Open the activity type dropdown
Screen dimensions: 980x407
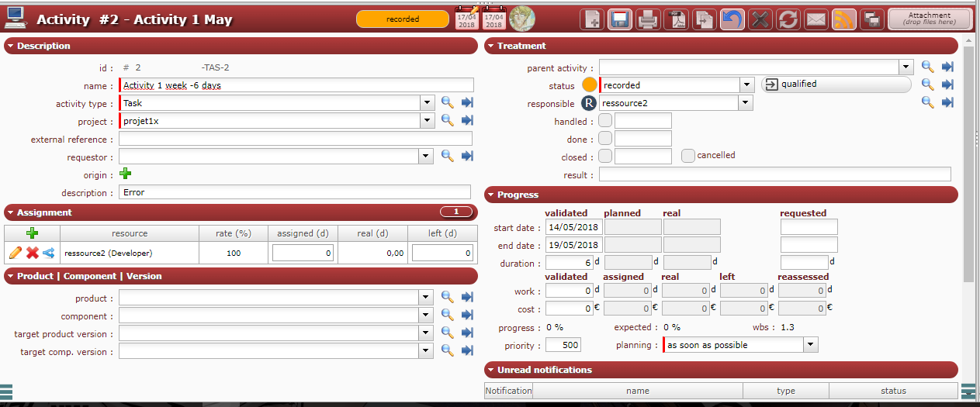(427, 102)
